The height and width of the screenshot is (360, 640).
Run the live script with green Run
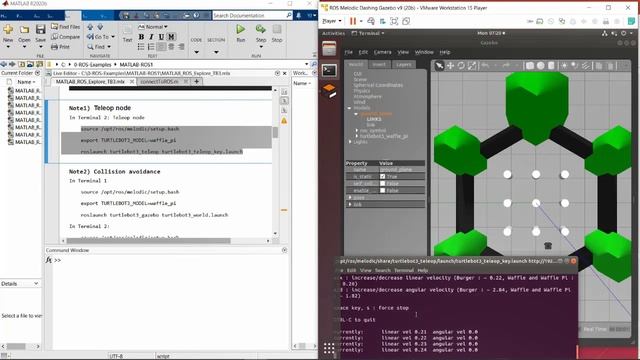[x=240, y=33]
